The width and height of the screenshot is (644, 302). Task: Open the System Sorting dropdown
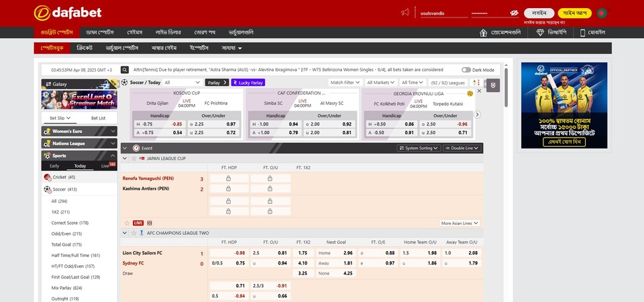pyautogui.click(x=420, y=148)
